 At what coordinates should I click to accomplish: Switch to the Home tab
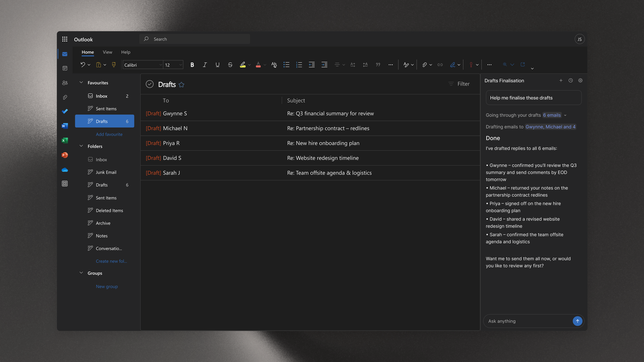[88, 52]
